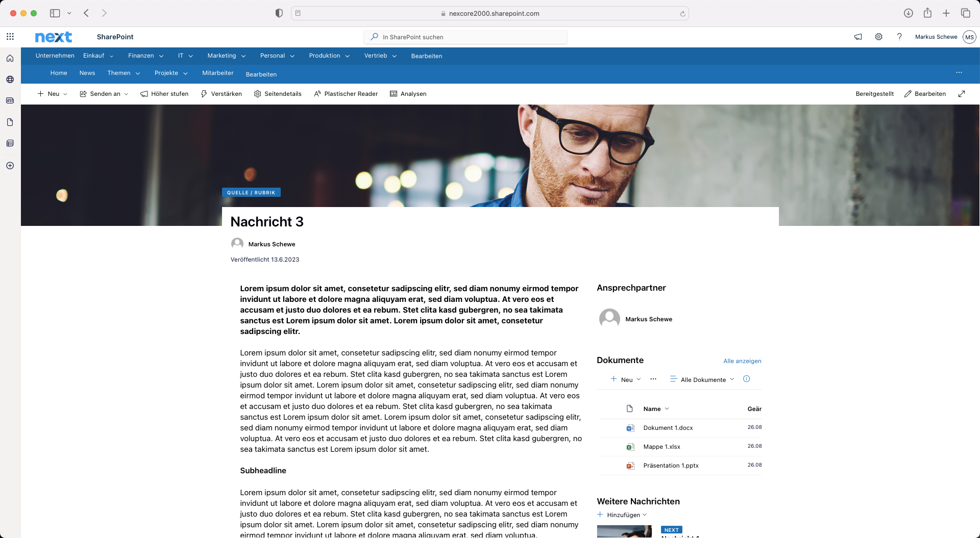Click the QUELLE / RUBRIK tag

(x=251, y=192)
